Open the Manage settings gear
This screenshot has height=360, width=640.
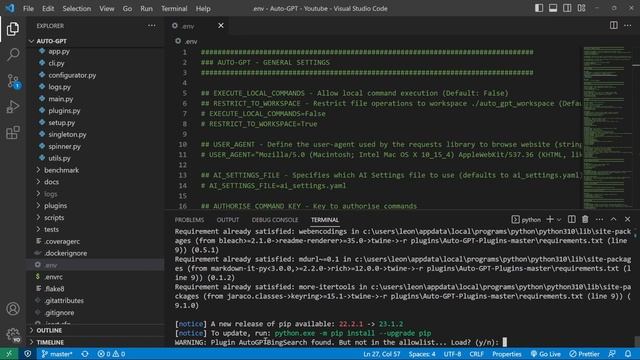pyautogui.click(x=13, y=335)
